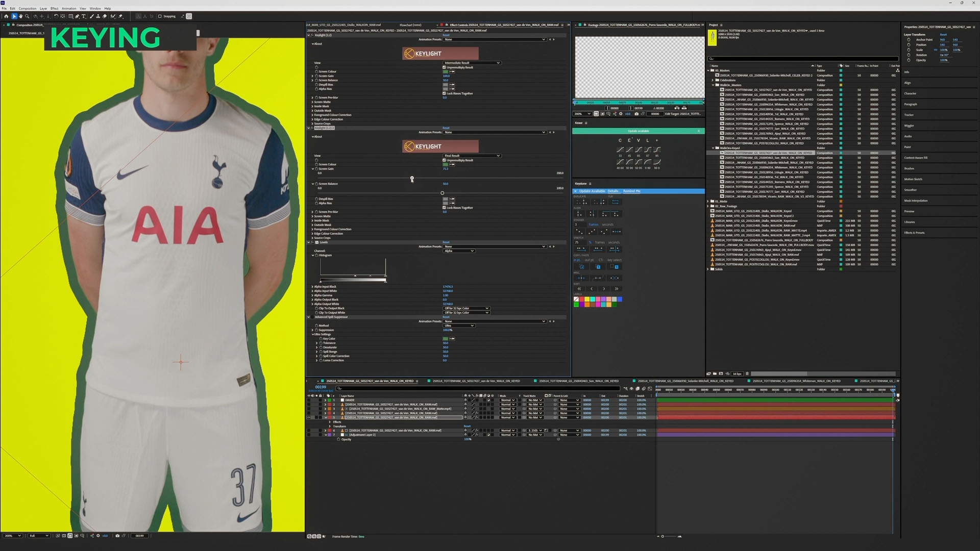This screenshot has width=980, height=551.
Task: Select Keystone stagger 'frames' unit
Action: (x=594, y=224)
